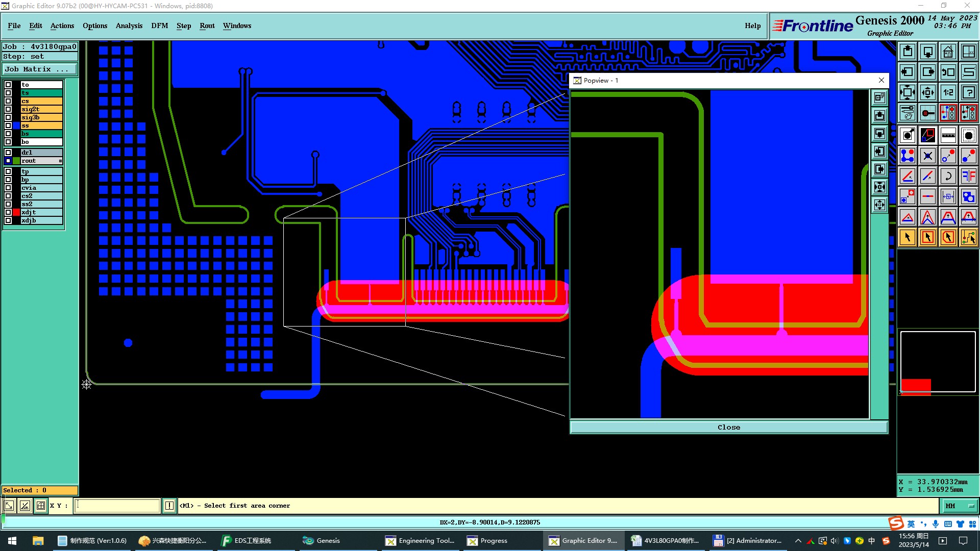Open the DFM menu

point(159,26)
